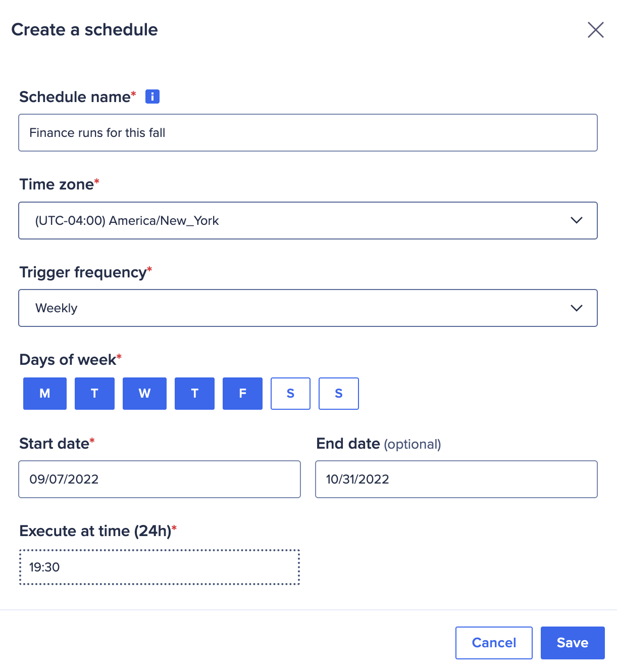This screenshot has height=672, width=617.
Task: Close the Create a schedule dialog
Action: (x=596, y=30)
